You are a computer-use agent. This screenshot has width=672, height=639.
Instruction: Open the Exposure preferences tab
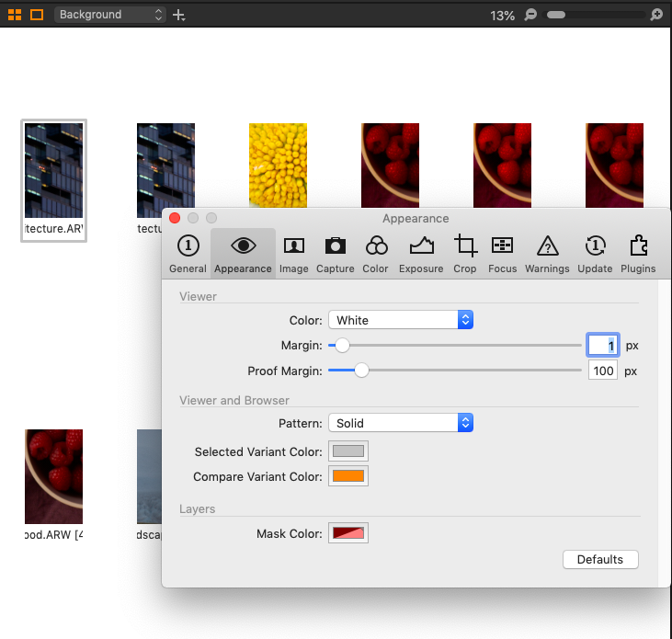coord(421,254)
